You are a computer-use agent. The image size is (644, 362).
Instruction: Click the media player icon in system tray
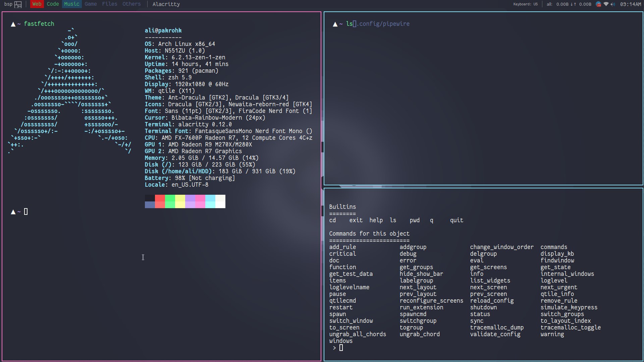[x=599, y=4]
